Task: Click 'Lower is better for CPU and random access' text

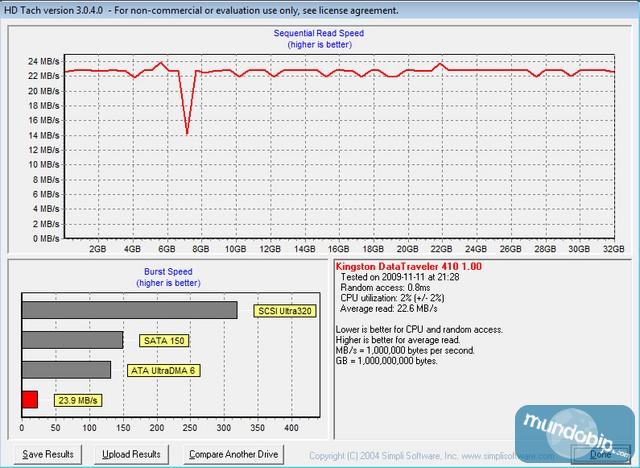Action: point(419,329)
